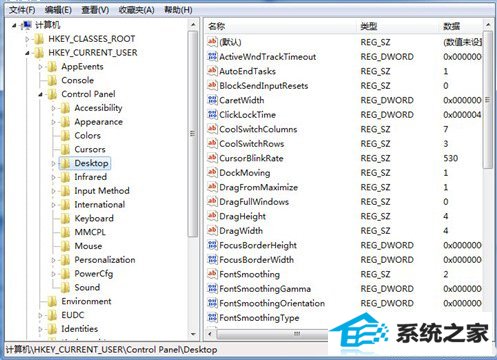Click the Mouse folder icon
497x360 pixels.
coord(65,246)
